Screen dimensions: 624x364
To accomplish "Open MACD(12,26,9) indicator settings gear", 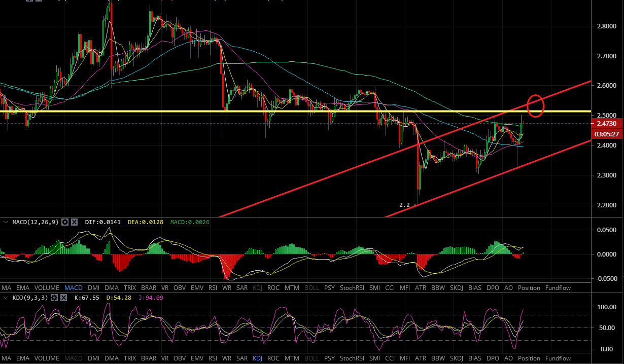I will [x=65, y=222].
